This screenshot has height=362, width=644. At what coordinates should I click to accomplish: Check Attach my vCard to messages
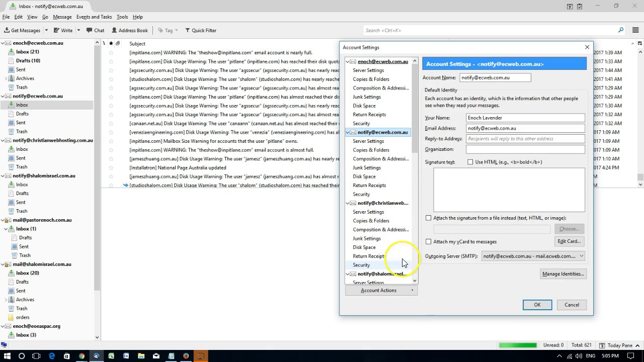429,241
